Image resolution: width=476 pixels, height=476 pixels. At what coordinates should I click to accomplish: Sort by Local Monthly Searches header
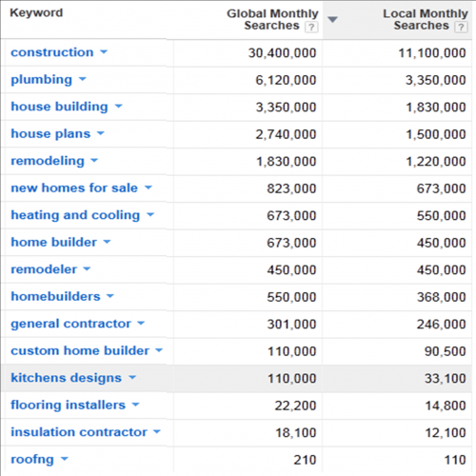426,19
